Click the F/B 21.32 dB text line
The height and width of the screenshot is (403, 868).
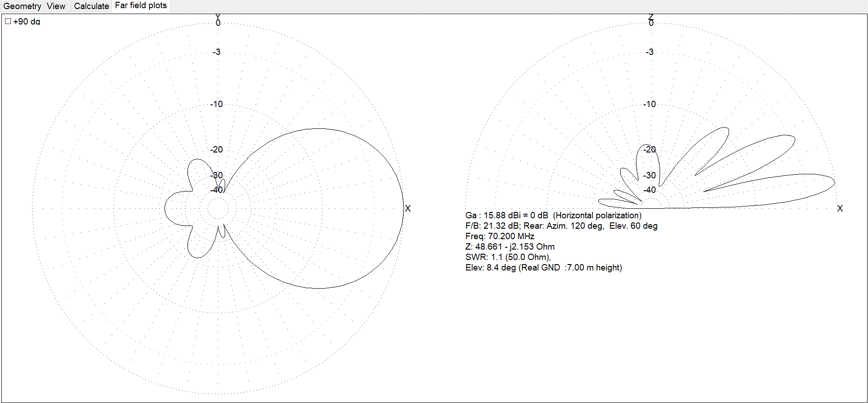click(561, 226)
